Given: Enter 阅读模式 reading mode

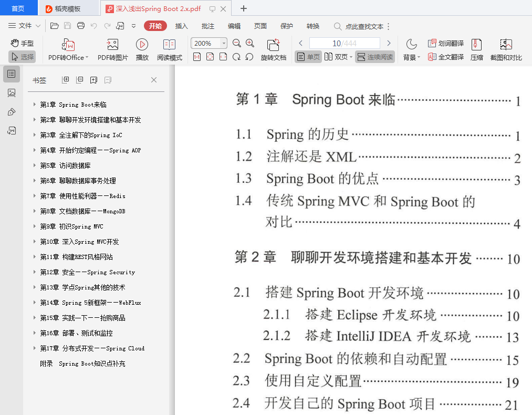Looking at the screenshot, I should tap(169, 50).
